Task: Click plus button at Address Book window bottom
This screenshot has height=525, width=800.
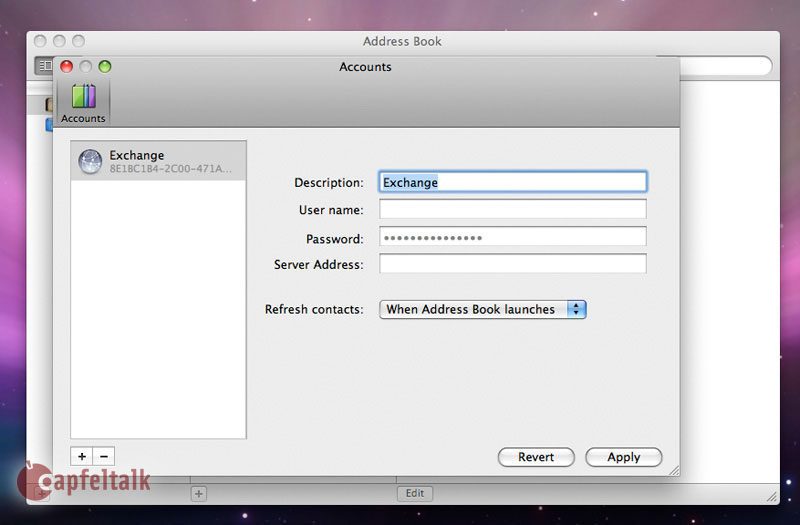Action: [198, 494]
